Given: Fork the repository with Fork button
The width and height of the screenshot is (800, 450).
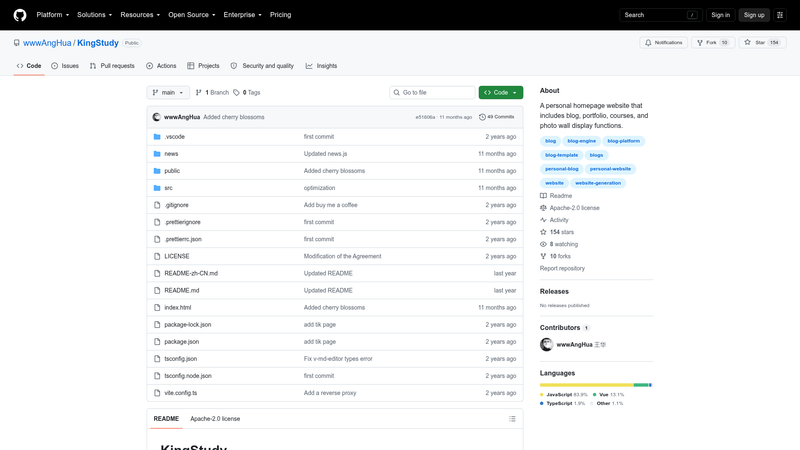Looking at the screenshot, I should 713,42.
